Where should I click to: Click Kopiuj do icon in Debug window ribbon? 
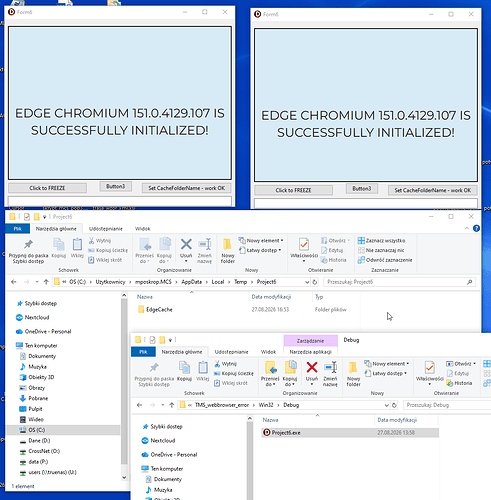point(290,368)
